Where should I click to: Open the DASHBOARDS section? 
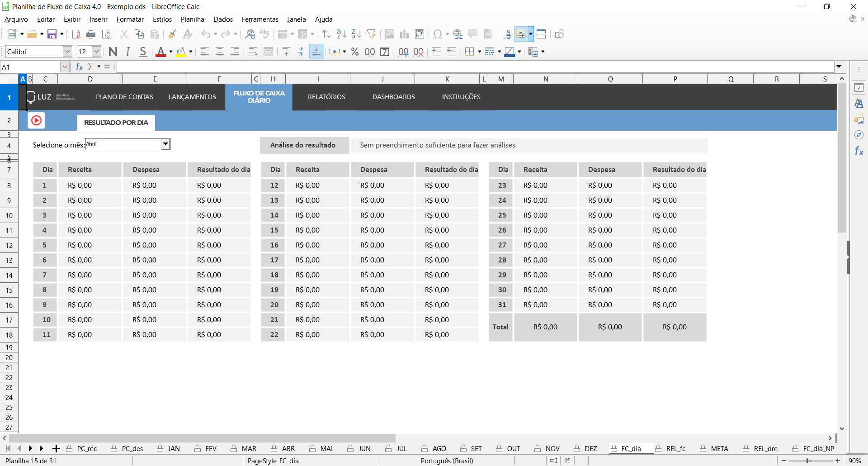[x=393, y=97]
